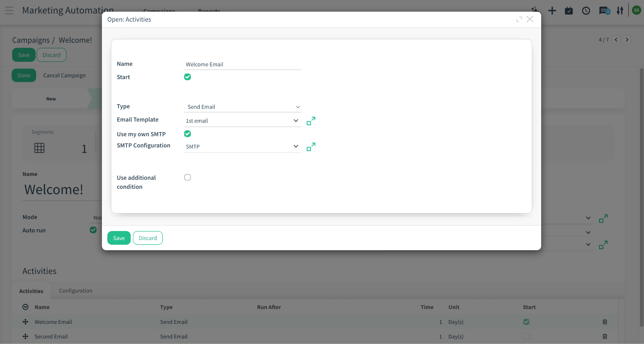Expand the top dropdown chevron in the campaign form

tap(588, 218)
